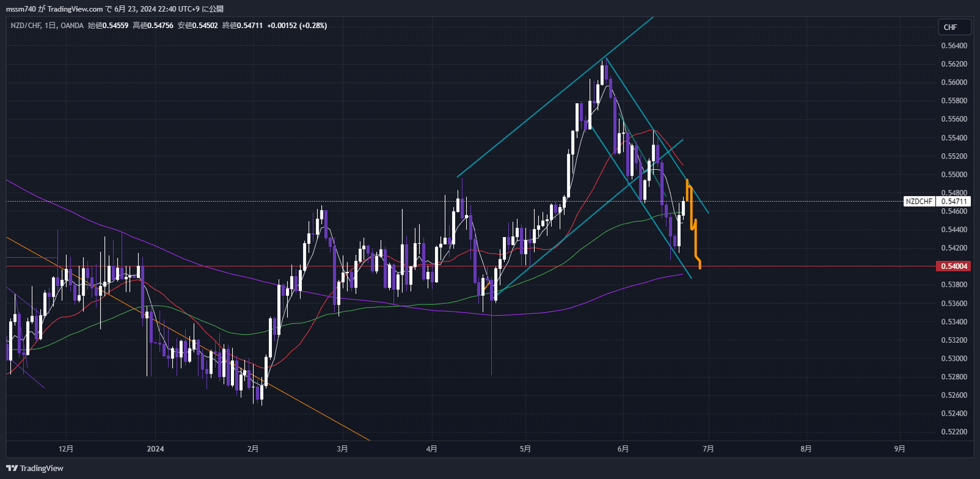Click the change value +0.00152 (+0.28%)
This screenshot has height=479, width=980.
click(297, 26)
